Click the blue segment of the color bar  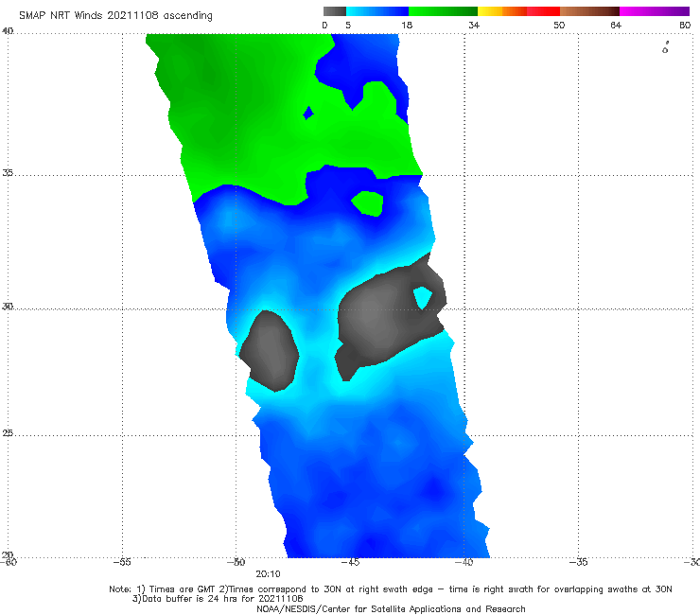[377, 11]
